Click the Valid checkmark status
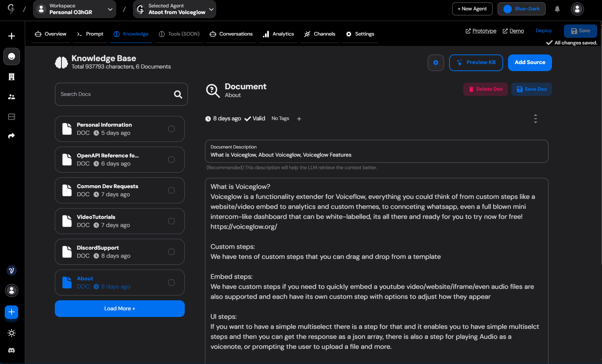The image size is (602, 364). (x=255, y=118)
